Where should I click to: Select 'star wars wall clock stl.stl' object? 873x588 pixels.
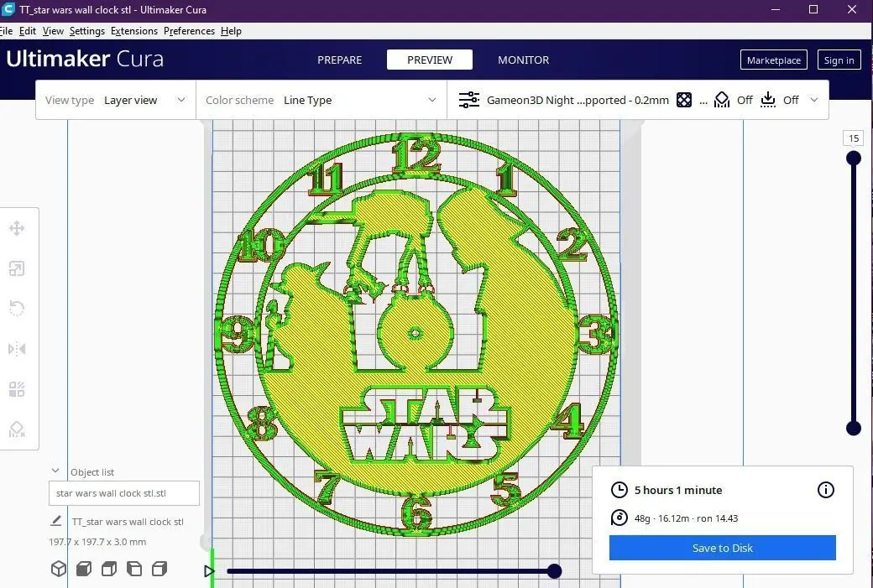[124, 493]
